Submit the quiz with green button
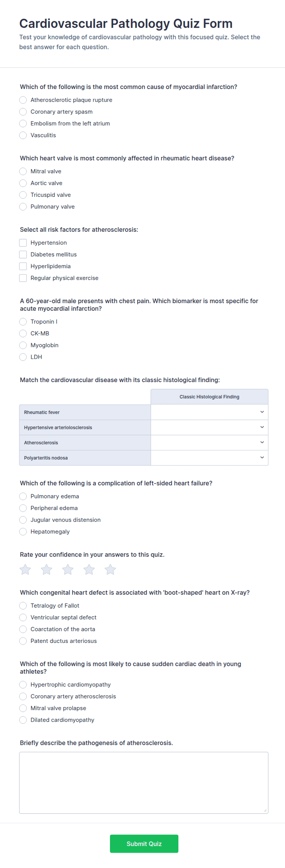Screen dimensions: 285x868 [x=144, y=844]
